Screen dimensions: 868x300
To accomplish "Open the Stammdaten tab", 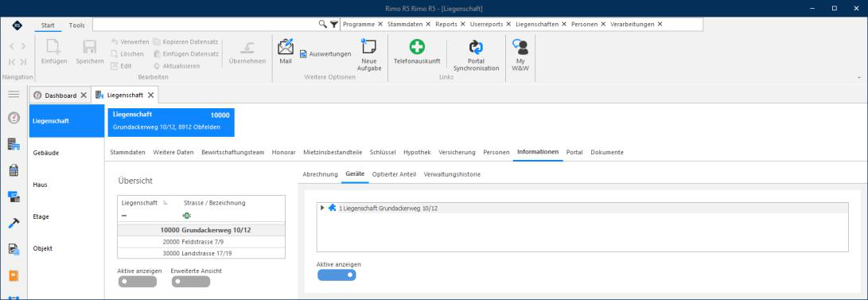I will pyautogui.click(x=128, y=152).
